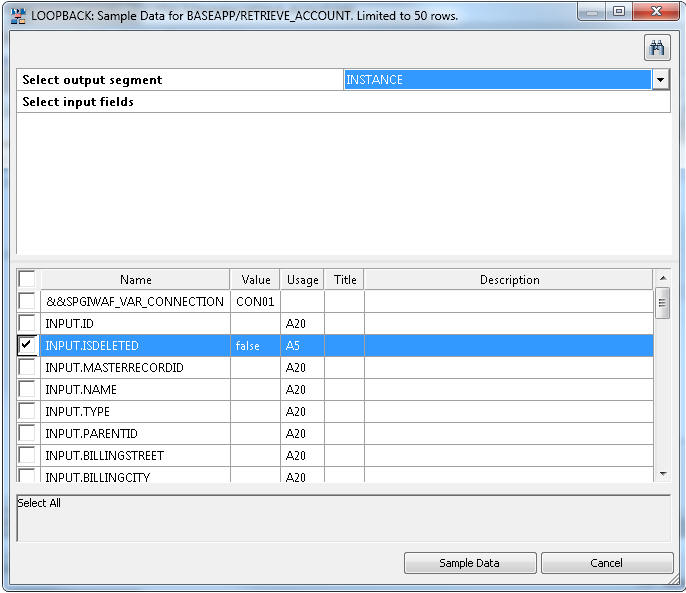
Task: Click the Sample Data button
Action: 470,562
